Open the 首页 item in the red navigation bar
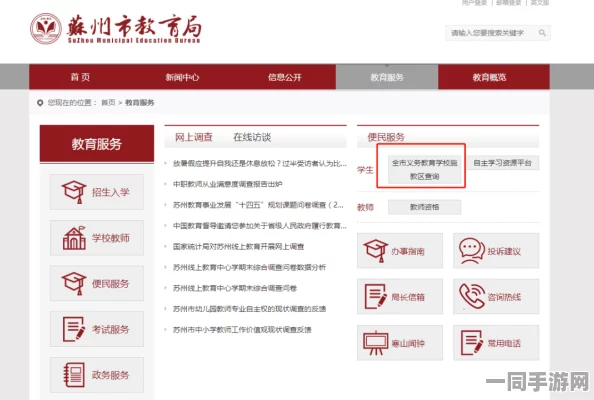Viewport: 594px width, 400px height. [80, 77]
